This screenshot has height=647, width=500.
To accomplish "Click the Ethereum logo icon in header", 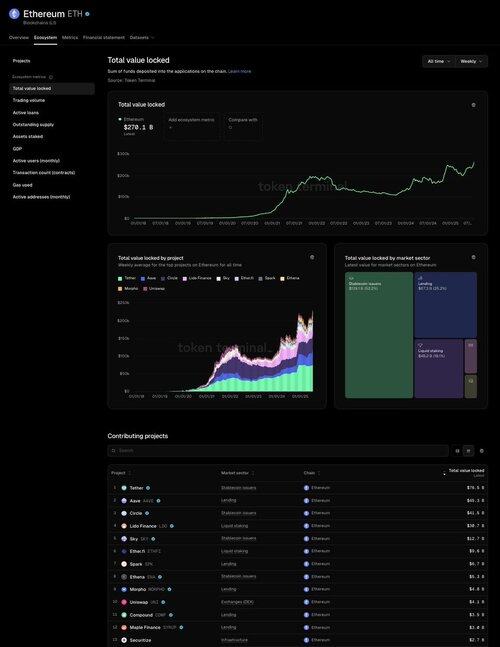I will [14, 14].
